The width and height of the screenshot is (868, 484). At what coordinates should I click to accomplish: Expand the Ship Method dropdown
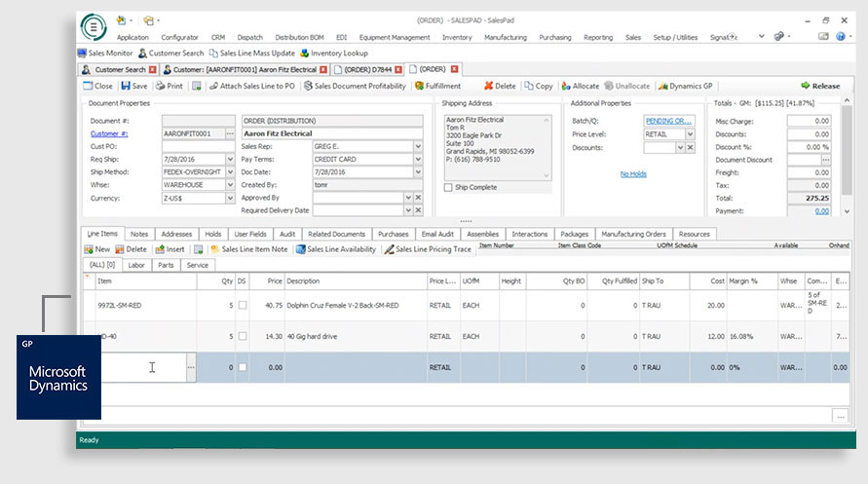click(230, 171)
